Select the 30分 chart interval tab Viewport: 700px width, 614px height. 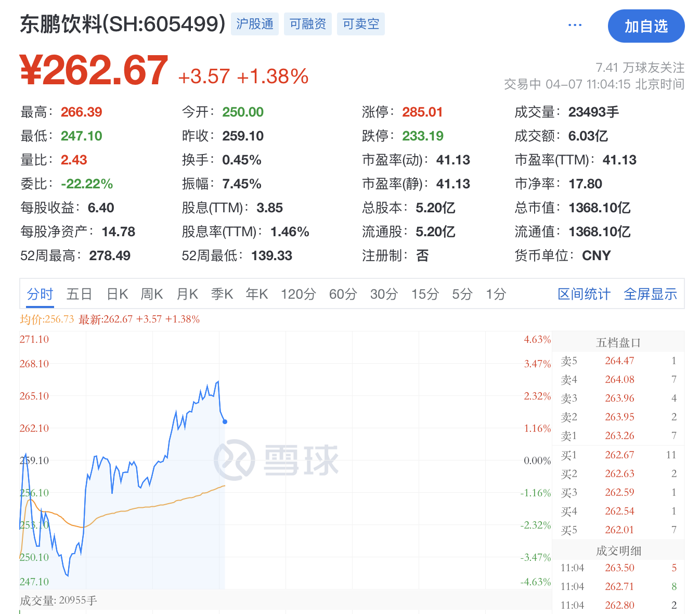(384, 294)
